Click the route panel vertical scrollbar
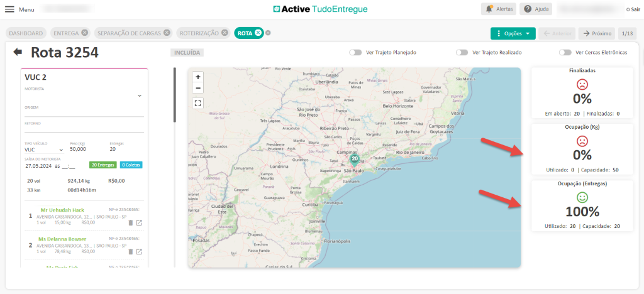The height and width of the screenshot is (294, 644). pos(175,95)
